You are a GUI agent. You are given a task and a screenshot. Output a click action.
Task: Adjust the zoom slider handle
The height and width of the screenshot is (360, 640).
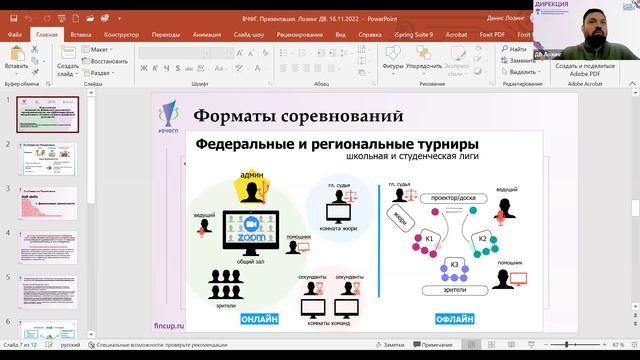click(x=567, y=345)
